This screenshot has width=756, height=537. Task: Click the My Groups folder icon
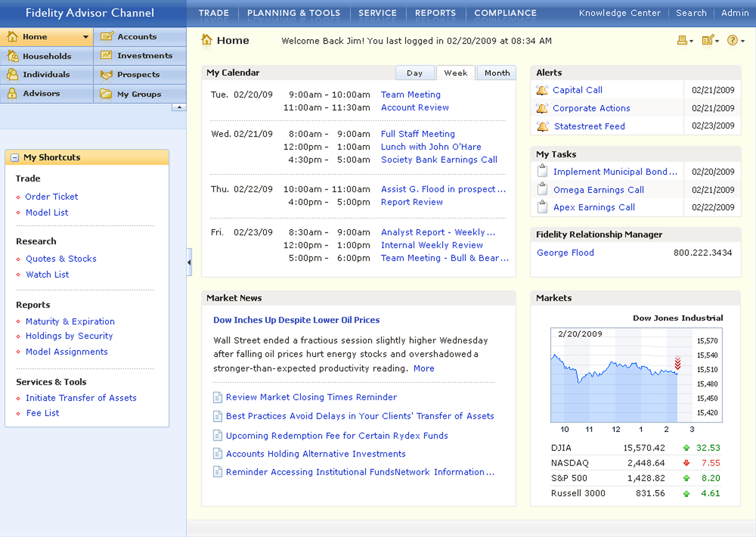pos(106,94)
